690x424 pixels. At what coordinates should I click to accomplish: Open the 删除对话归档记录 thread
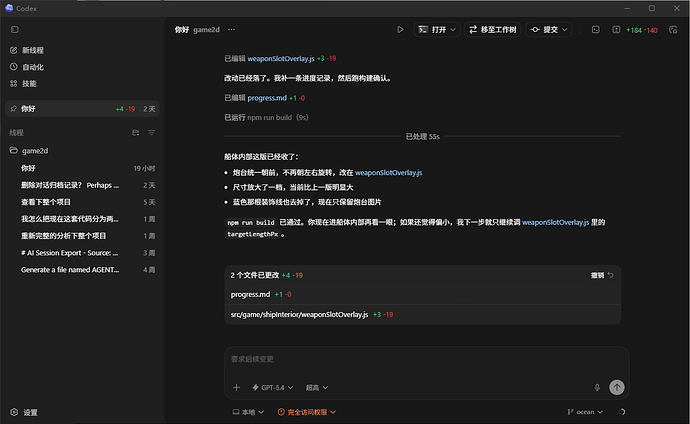[x=82, y=185]
